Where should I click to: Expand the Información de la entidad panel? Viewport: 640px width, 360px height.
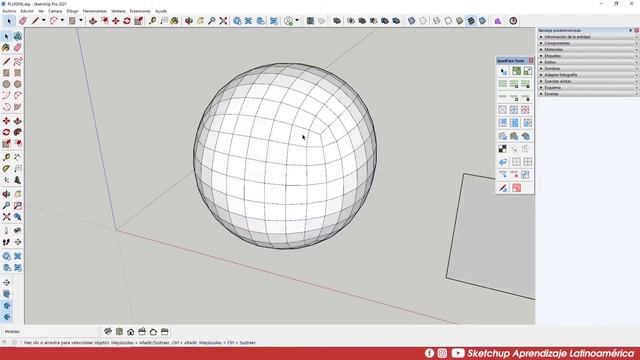click(x=588, y=37)
